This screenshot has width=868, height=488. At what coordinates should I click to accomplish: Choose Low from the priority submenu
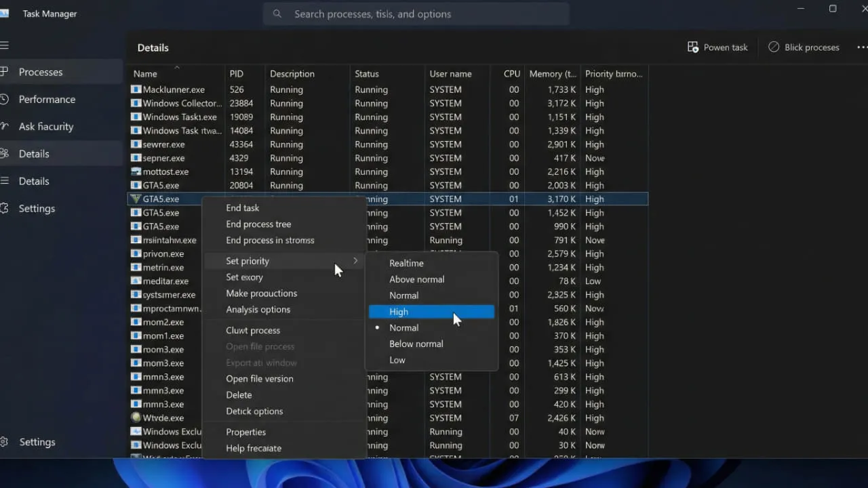point(397,360)
